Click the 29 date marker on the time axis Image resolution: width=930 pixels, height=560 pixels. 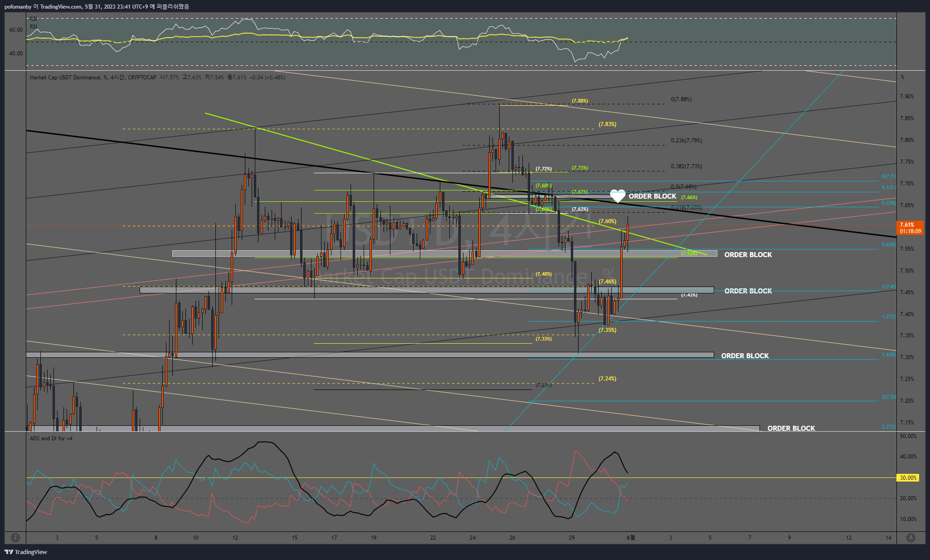click(x=571, y=538)
